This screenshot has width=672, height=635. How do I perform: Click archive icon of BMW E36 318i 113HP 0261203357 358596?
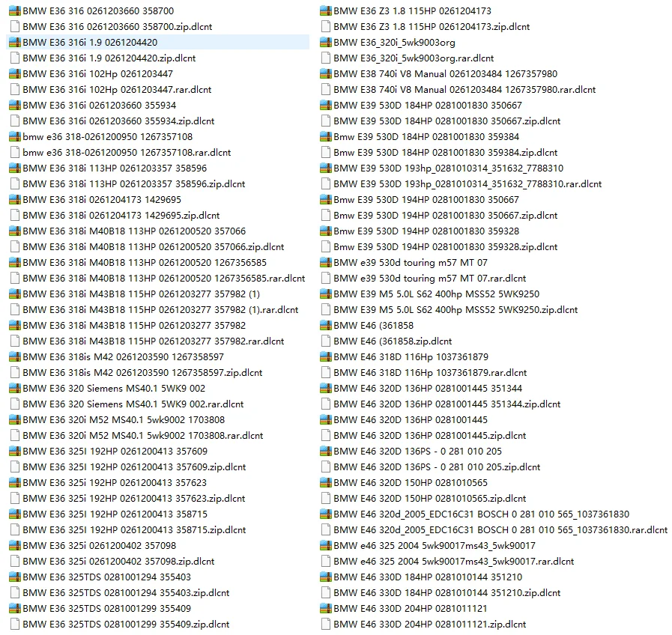tap(14, 168)
